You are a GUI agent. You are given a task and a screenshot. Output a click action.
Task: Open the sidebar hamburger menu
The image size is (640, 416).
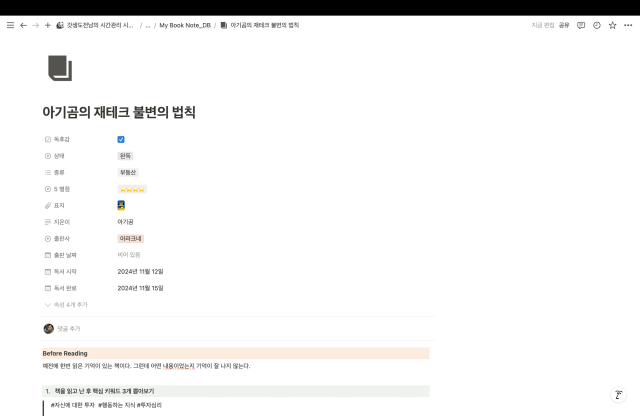11,25
